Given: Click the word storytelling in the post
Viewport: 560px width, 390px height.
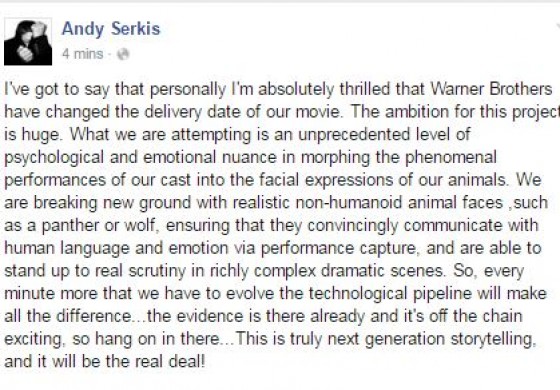Looking at the screenshot, I should (493, 339).
